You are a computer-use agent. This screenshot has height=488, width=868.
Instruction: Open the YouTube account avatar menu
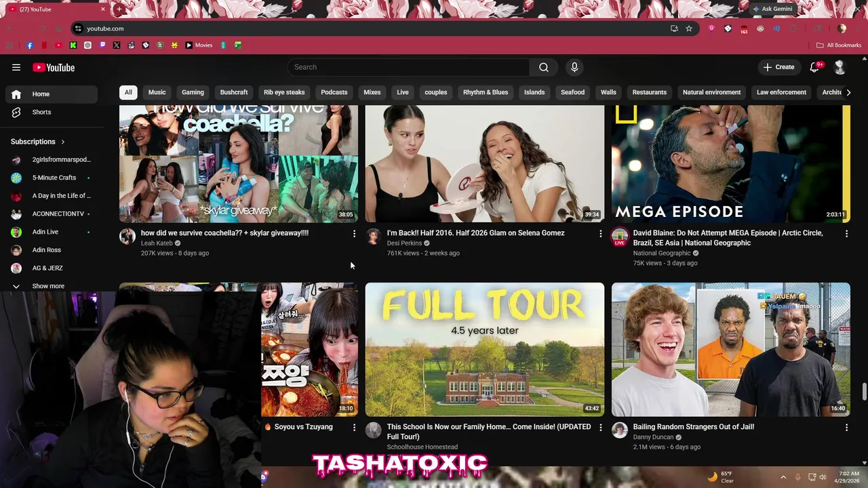840,67
